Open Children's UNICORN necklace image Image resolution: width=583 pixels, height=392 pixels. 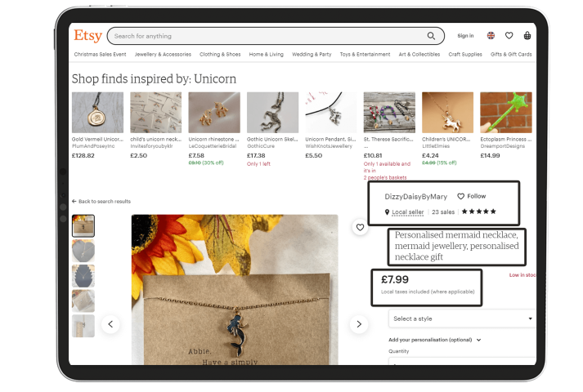pos(447,113)
